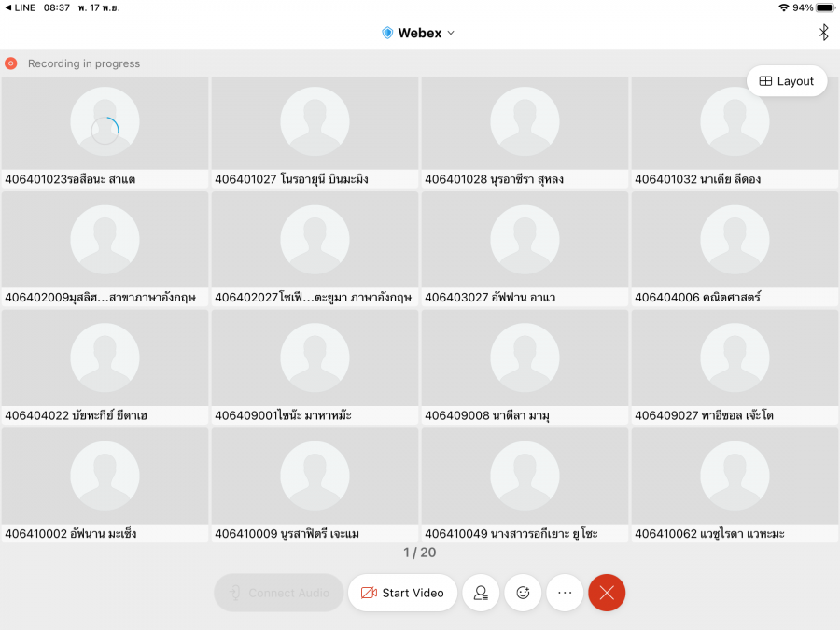
Task: Tap the battery status icon
Action: tap(824, 7)
